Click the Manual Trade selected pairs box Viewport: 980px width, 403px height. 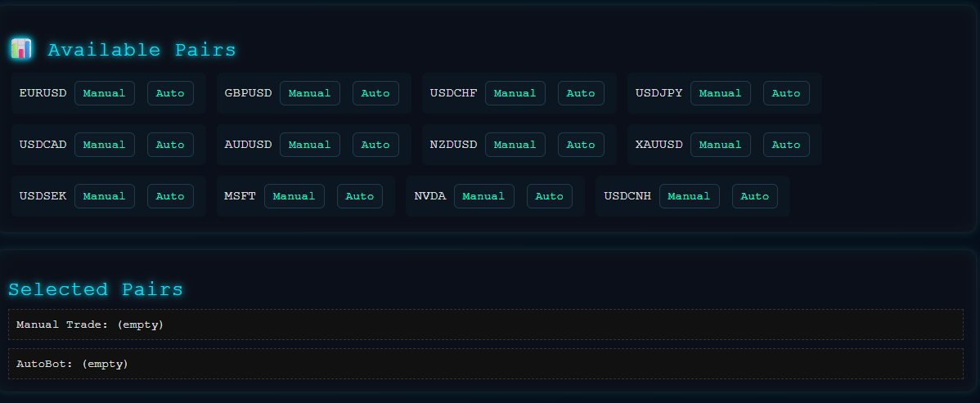tap(485, 325)
